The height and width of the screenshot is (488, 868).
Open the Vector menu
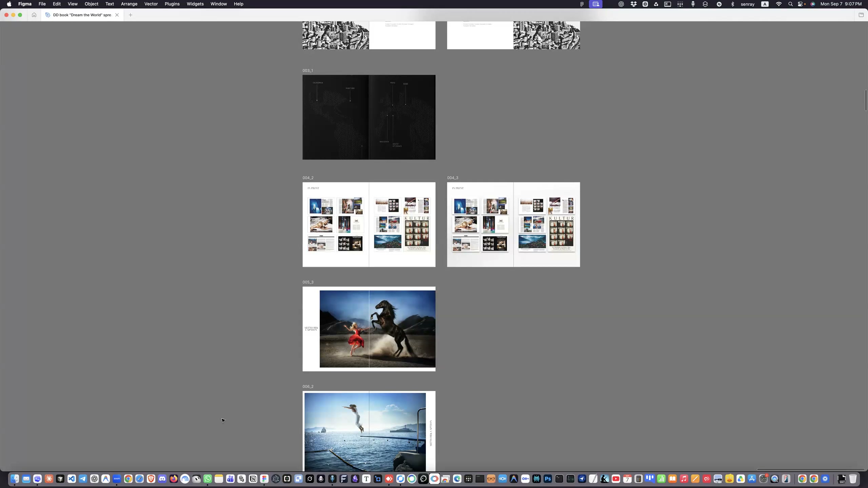[151, 4]
